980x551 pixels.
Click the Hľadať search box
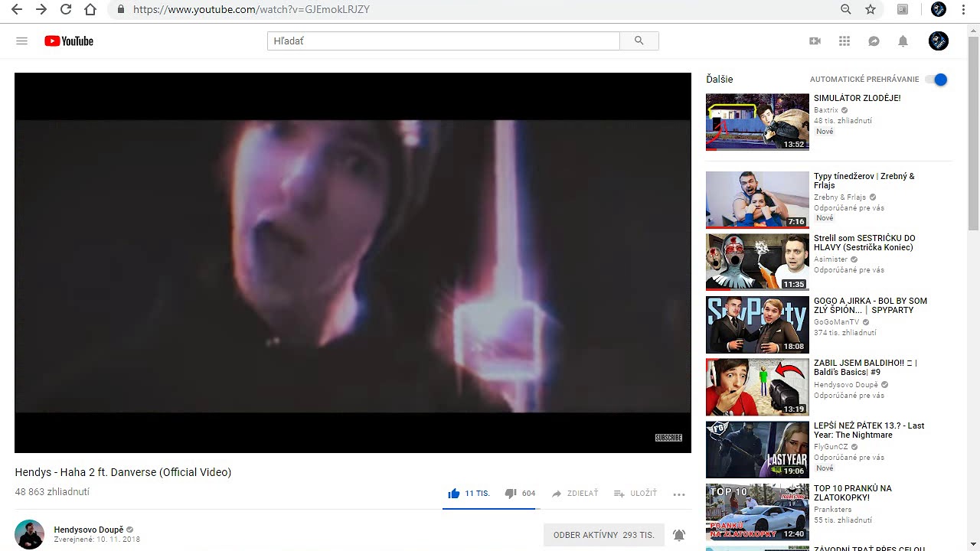[x=443, y=41]
